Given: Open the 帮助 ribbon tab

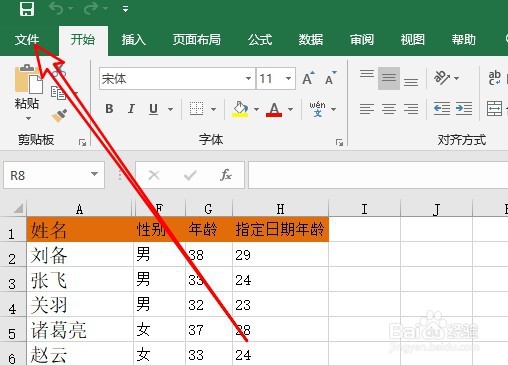Looking at the screenshot, I should point(463,40).
